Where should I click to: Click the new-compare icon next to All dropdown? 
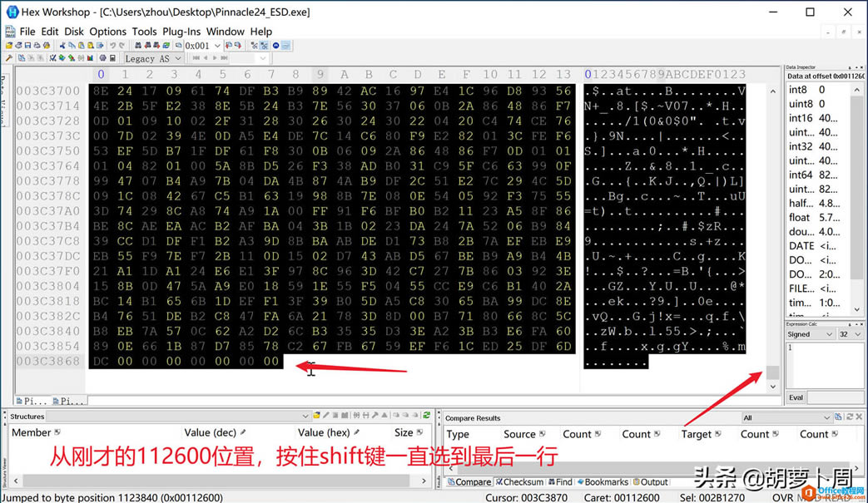point(838,417)
